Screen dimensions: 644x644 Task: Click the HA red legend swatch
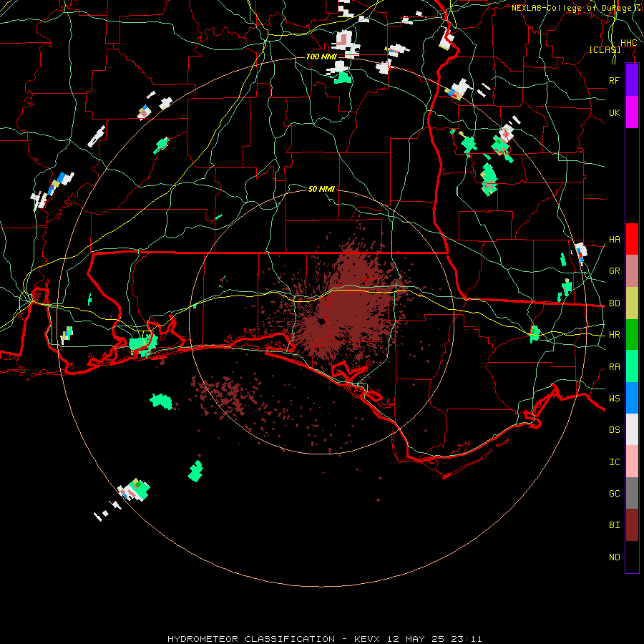pos(632,239)
